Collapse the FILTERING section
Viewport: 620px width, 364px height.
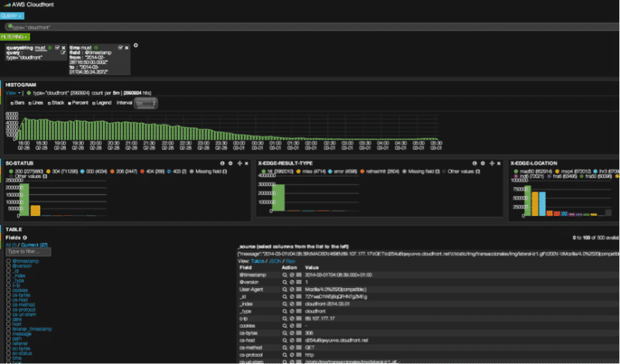(x=15, y=36)
